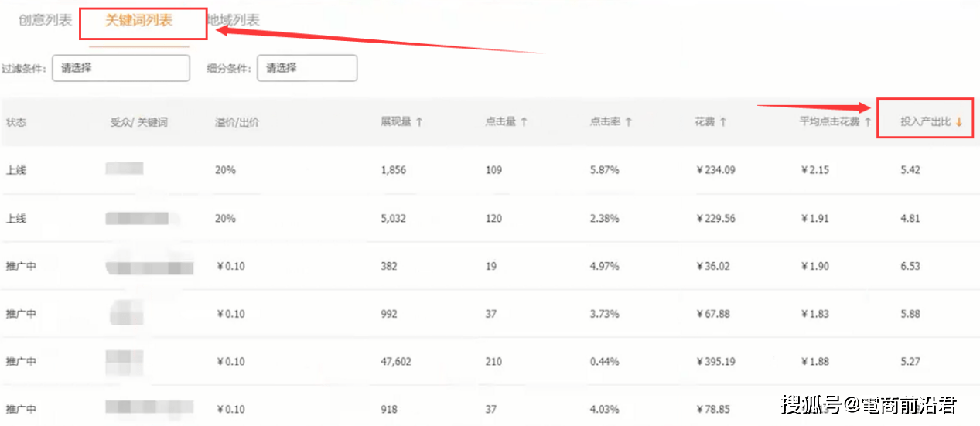Open the 地域列表 tab
This screenshot has height=426, width=980.
click(x=234, y=21)
